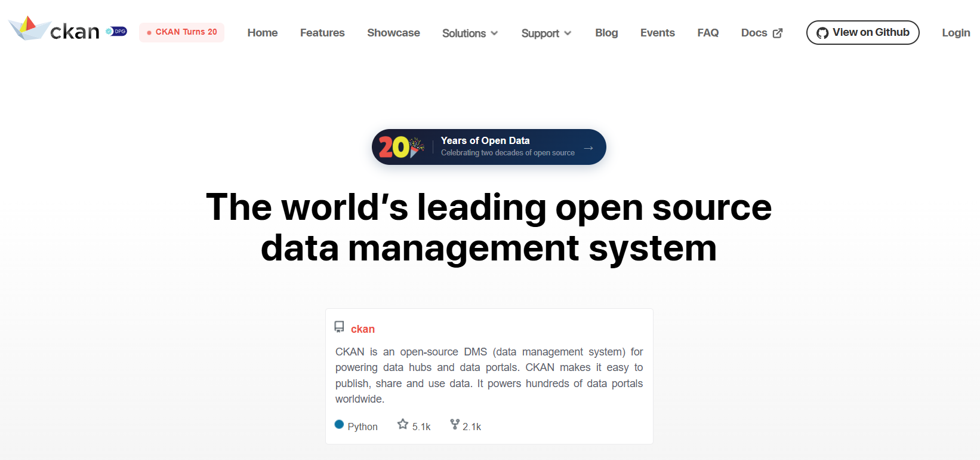Click the red dot in CKAN Turns 20
Viewport: 980px width, 460px height.
coord(149,33)
